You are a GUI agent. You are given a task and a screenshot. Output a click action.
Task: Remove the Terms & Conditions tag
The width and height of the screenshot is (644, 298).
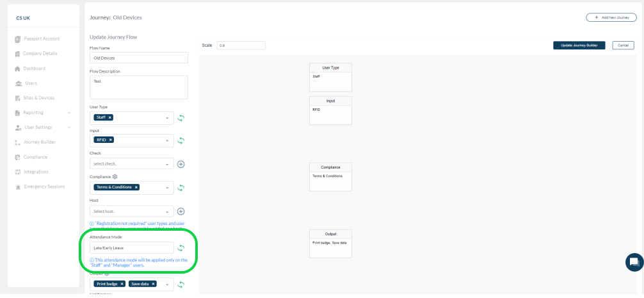(x=136, y=187)
